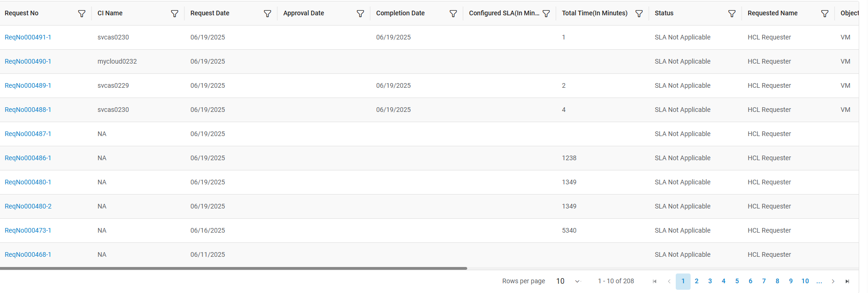Go to page 5
868x293 pixels.
click(x=737, y=281)
